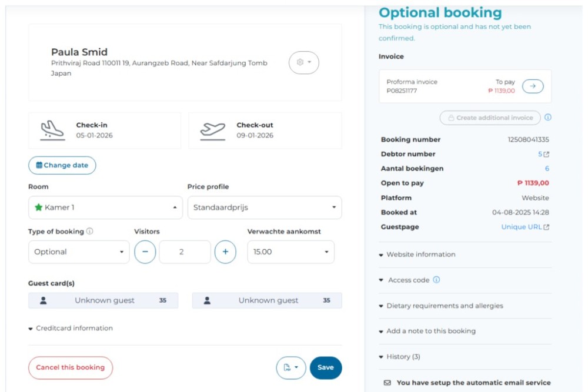588x392 pixels.
Task: Open the Unique URL guestpage link
Action: [x=525, y=227]
